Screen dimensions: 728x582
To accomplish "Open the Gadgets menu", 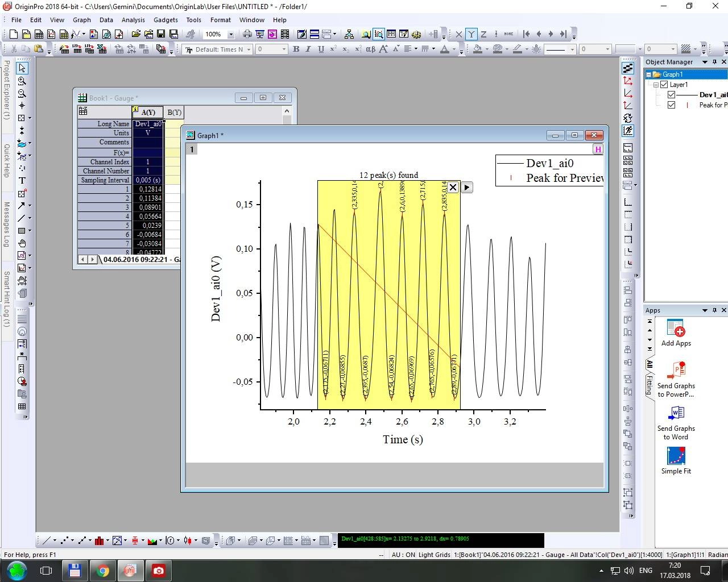I will click(x=166, y=19).
